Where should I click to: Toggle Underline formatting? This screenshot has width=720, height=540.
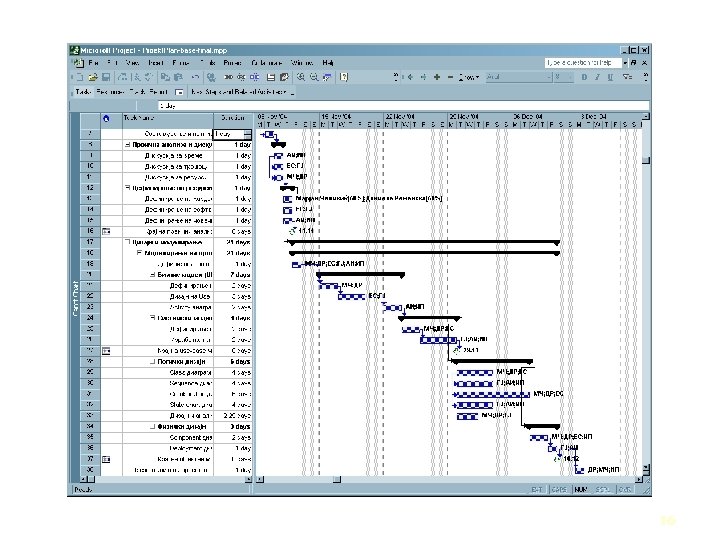pyautogui.click(x=610, y=77)
